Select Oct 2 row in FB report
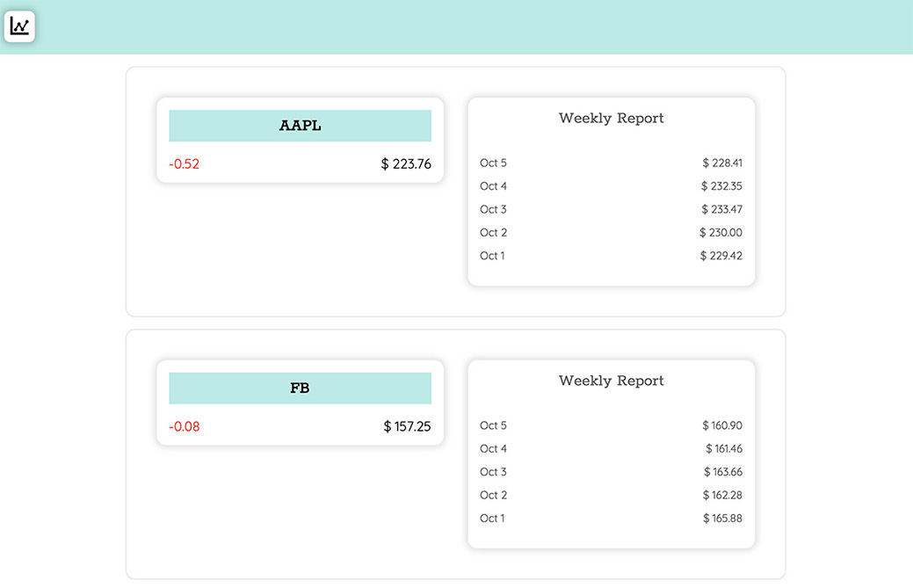Screen dimensions: 913x588 (611, 496)
